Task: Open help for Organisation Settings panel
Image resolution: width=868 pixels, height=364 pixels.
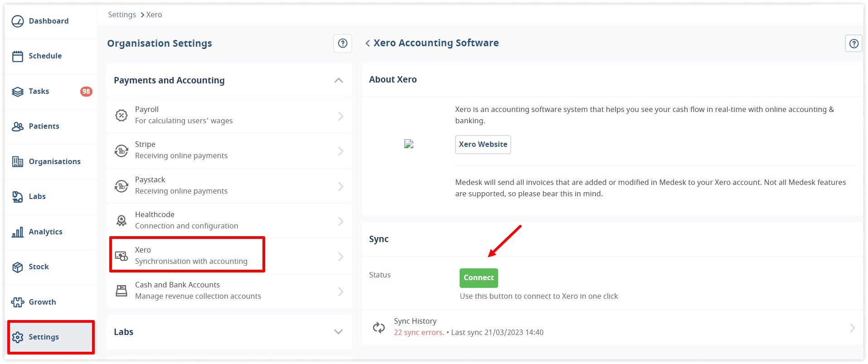Action: coord(343,44)
